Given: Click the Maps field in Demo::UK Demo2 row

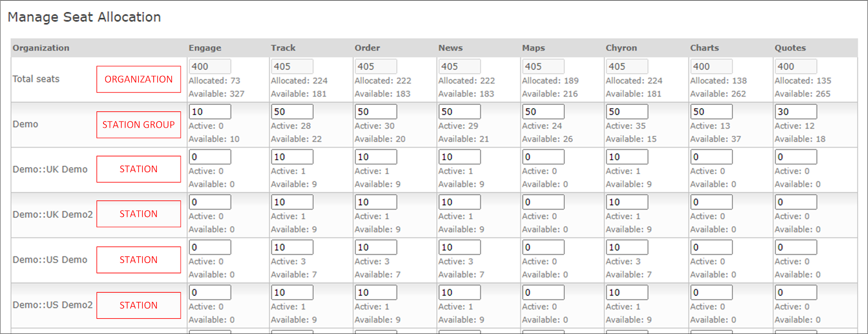Looking at the screenshot, I should tap(543, 202).
